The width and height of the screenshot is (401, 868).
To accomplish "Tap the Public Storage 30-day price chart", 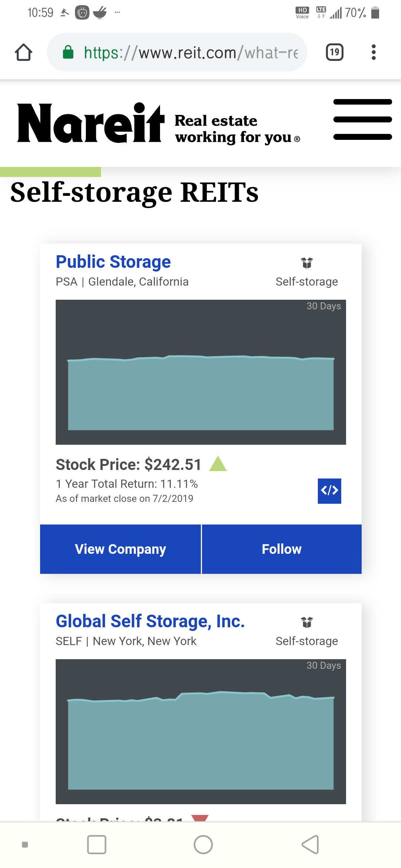I will coord(200,372).
